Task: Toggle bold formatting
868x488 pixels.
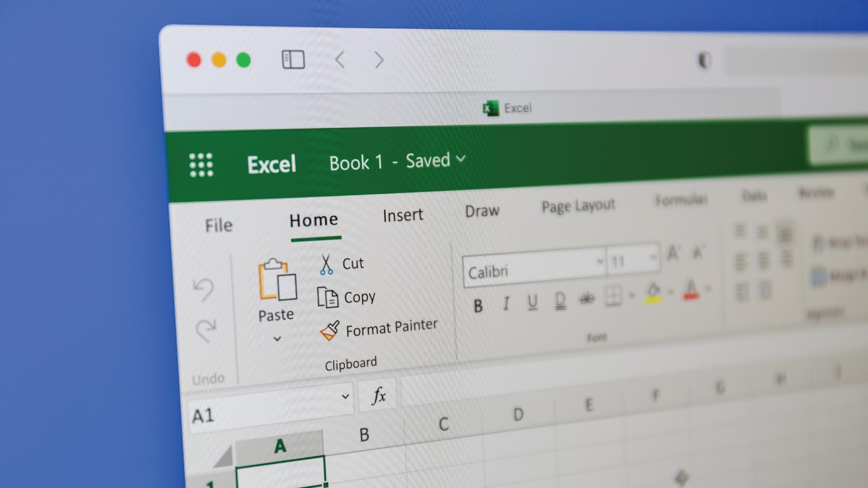Action: (x=478, y=306)
